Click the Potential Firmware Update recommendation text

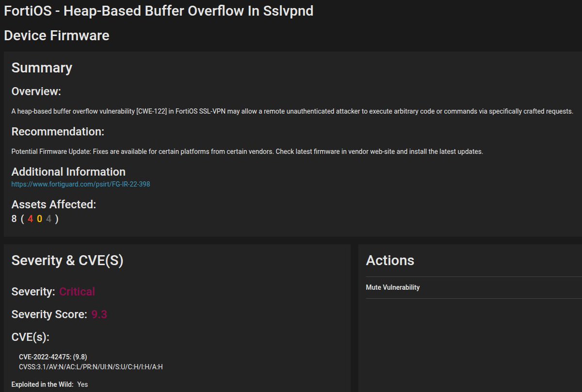click(247, 152)
